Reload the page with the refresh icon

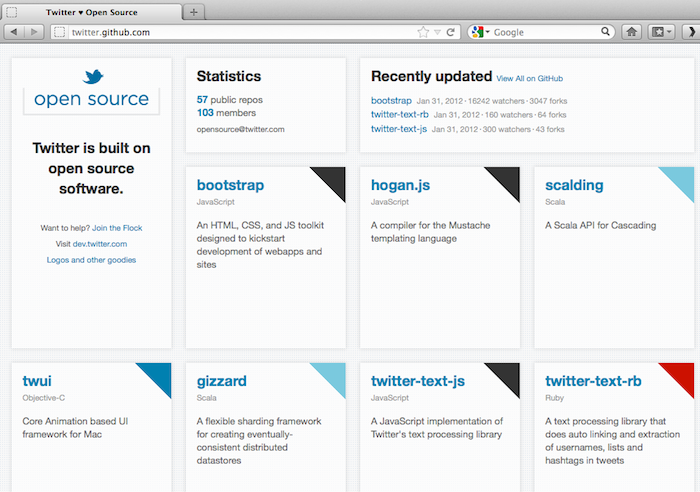click(x=451, y=32)
